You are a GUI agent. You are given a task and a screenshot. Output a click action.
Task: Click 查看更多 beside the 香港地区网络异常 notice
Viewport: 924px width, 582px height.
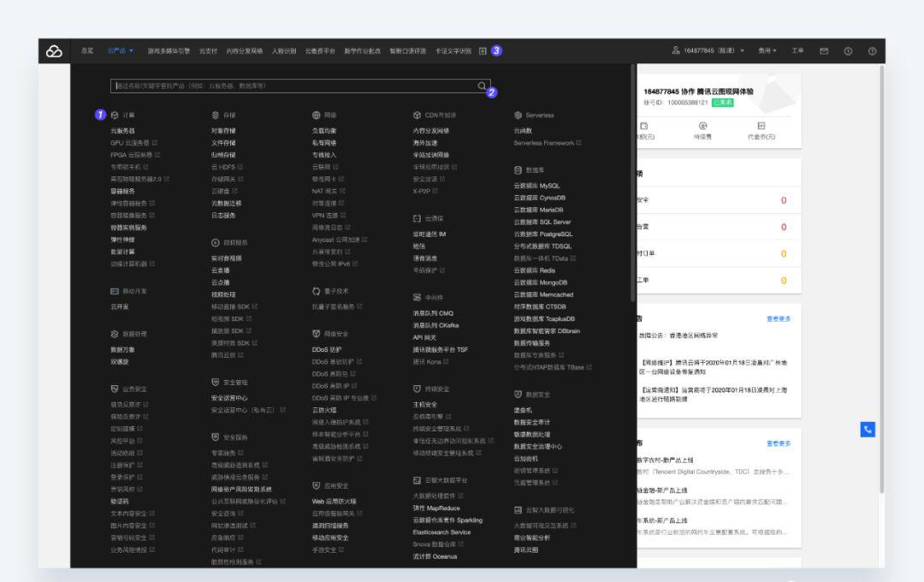[x=779, y=319]
